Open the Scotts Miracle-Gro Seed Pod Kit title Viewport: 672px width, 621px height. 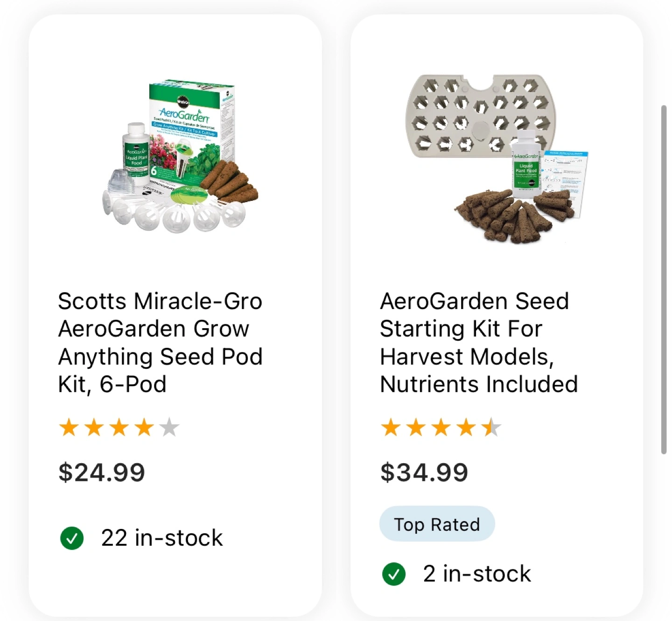click(x=160, y=343)
